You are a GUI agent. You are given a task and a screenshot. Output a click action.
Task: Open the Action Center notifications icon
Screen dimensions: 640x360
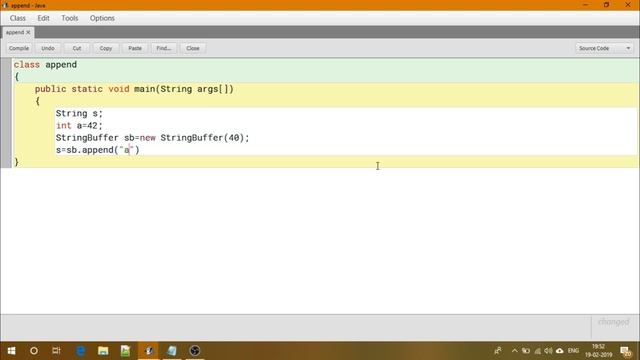click(625, 351)
